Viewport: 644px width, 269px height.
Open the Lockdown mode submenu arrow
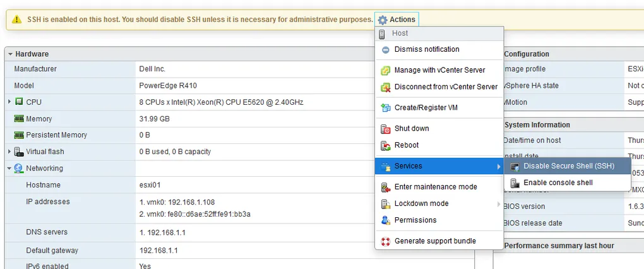point(498,204)
